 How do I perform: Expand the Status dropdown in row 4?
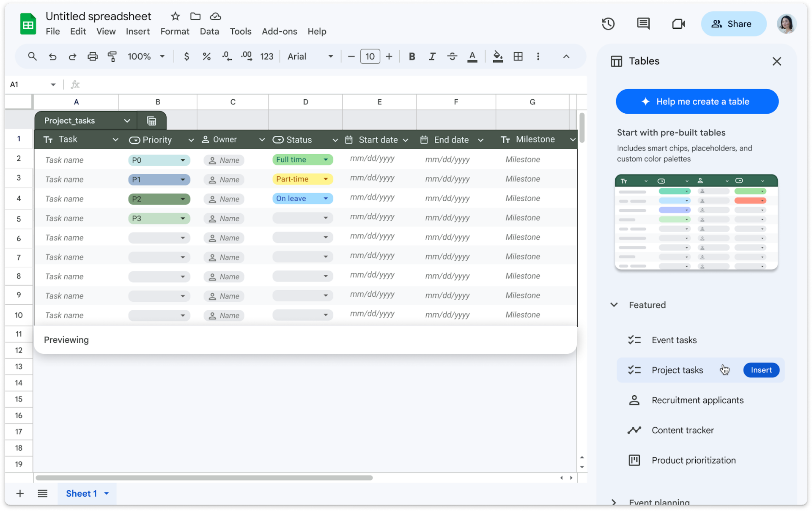point(325,198)
